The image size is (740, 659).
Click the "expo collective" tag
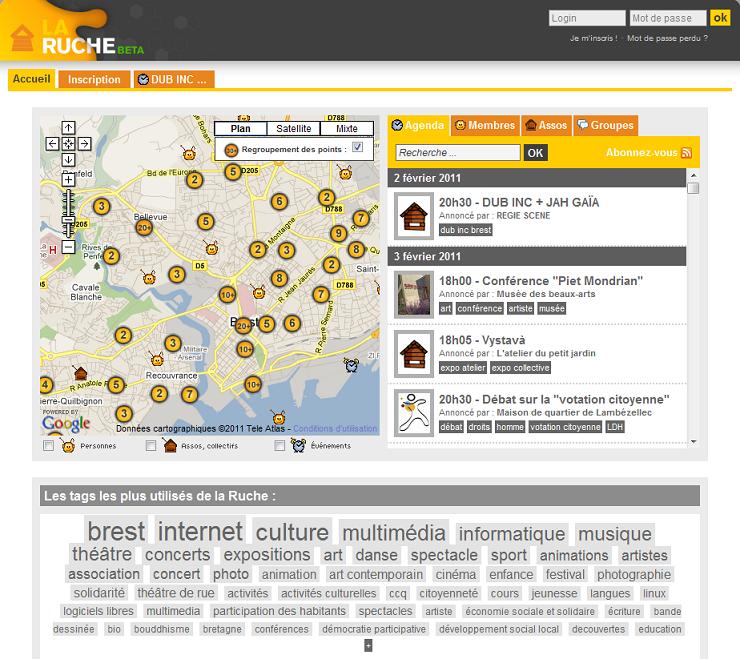coord(520,368)
